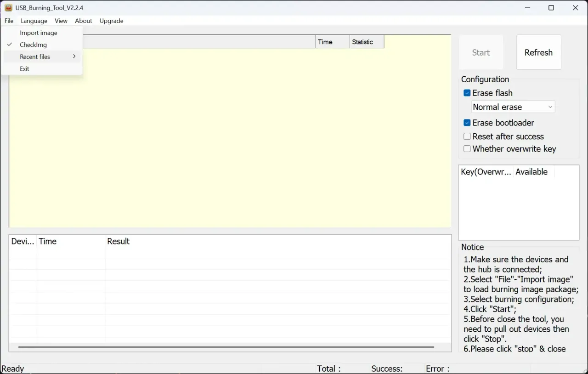This screenshot has width=588, height=374.
Task: Open the Normal erase dropdown
Action: [513, 107]
